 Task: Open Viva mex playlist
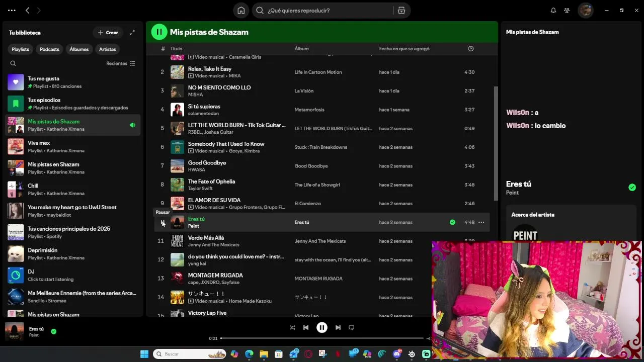click(73, 147)
